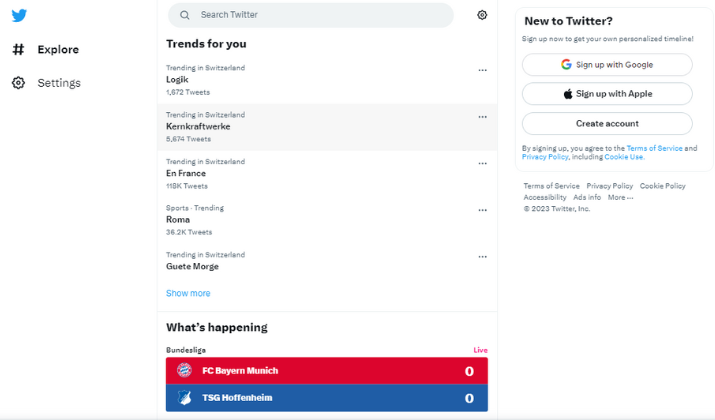Open Explore via hashtag icon

pos(18,49)
